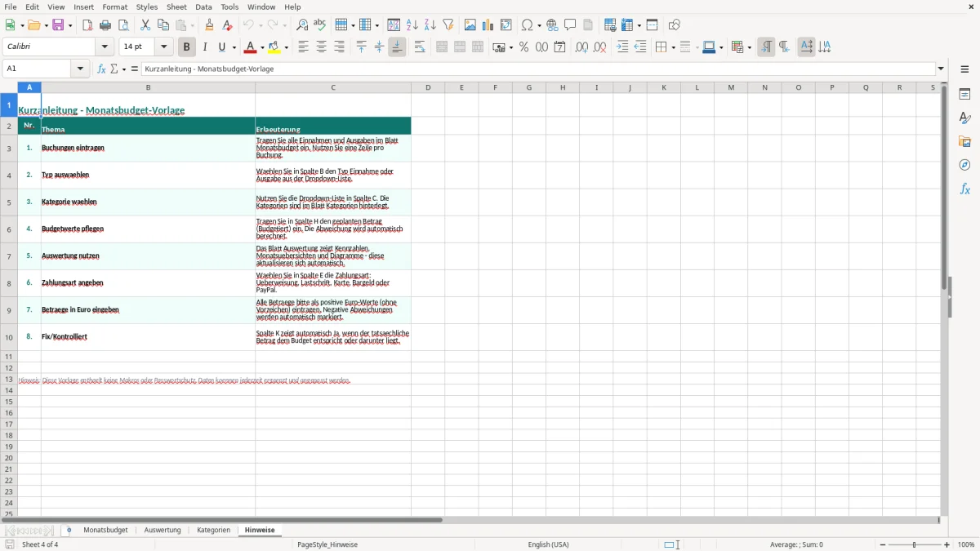Click the Copy icon
The image size is (980, 551).
coord(163,25)
